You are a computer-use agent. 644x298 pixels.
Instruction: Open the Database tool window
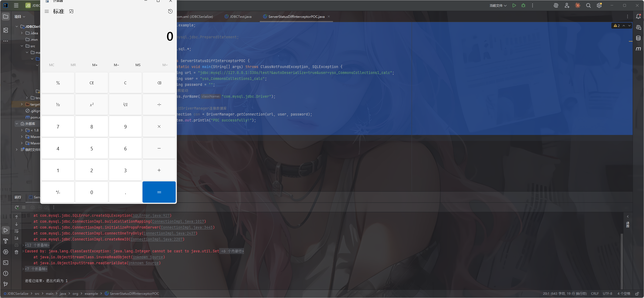(638, 38)
